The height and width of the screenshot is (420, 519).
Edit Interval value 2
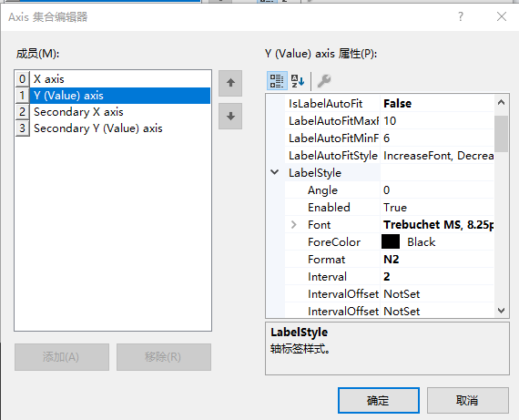[x=437, y=277]
